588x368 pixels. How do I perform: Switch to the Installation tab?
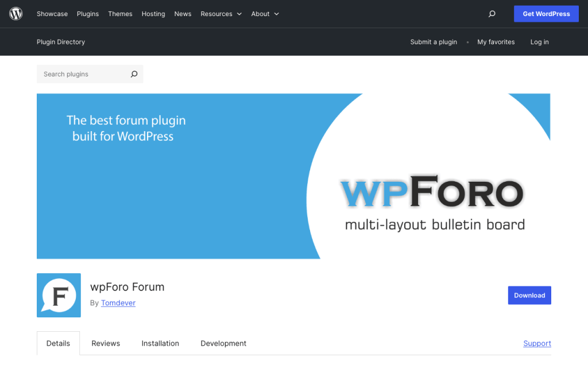pyautogui.click(x=160, y=343)
